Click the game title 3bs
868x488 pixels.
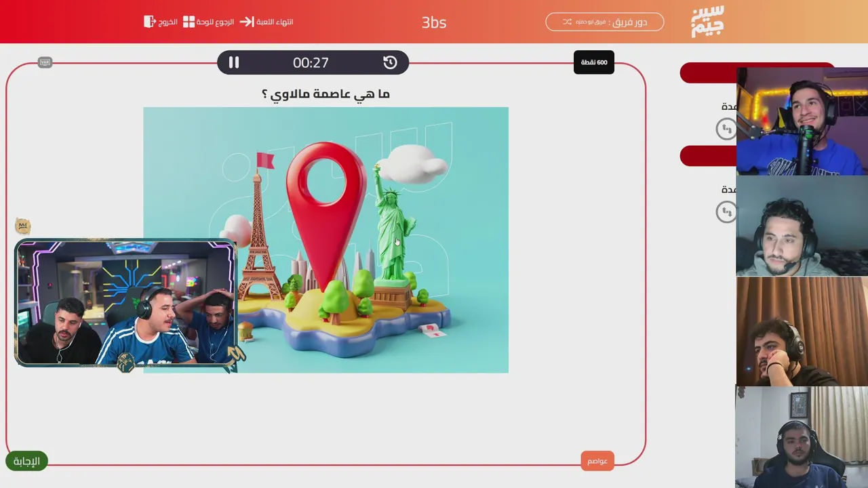click(434, 22)
